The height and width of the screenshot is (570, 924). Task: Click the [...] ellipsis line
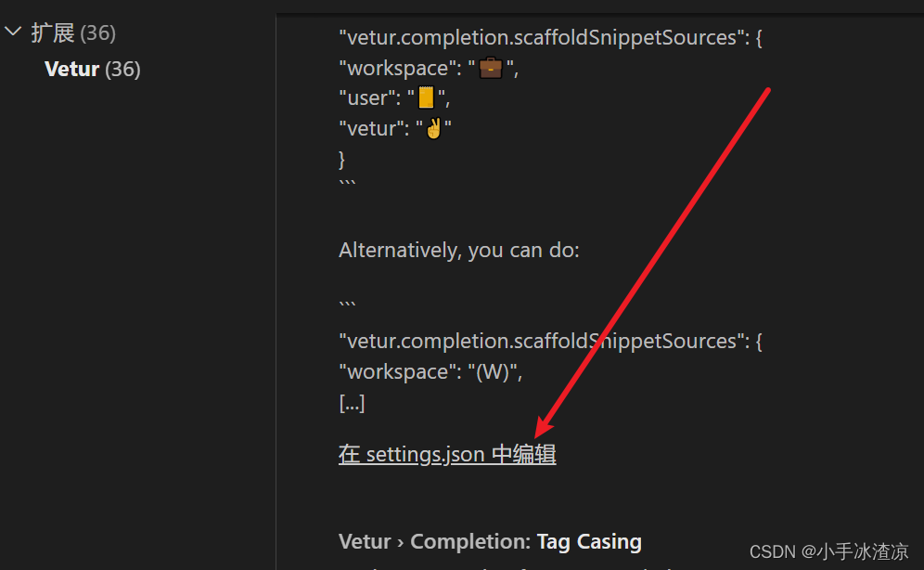point(352,403)
